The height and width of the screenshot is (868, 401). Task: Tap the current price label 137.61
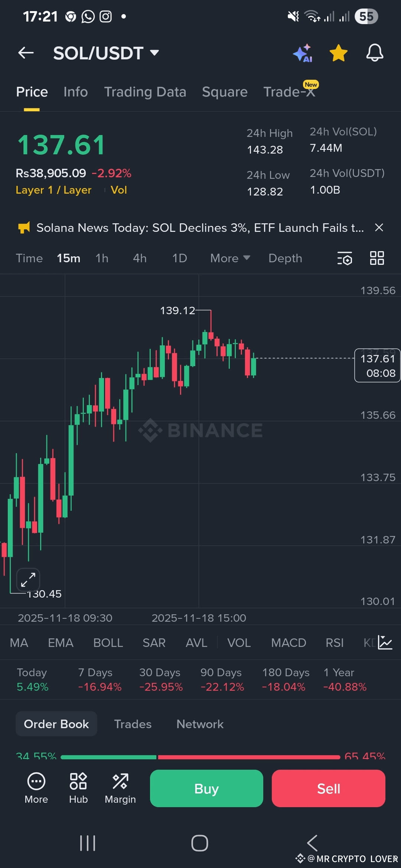[x=378, y=365]
